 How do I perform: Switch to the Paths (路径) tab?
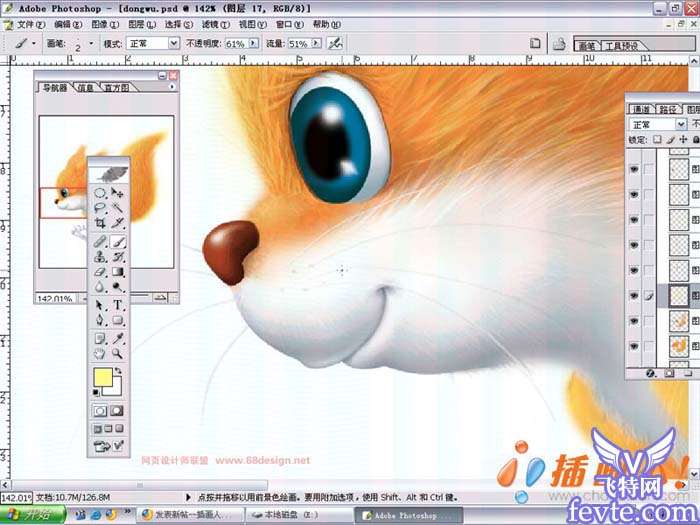pos(668,109)
